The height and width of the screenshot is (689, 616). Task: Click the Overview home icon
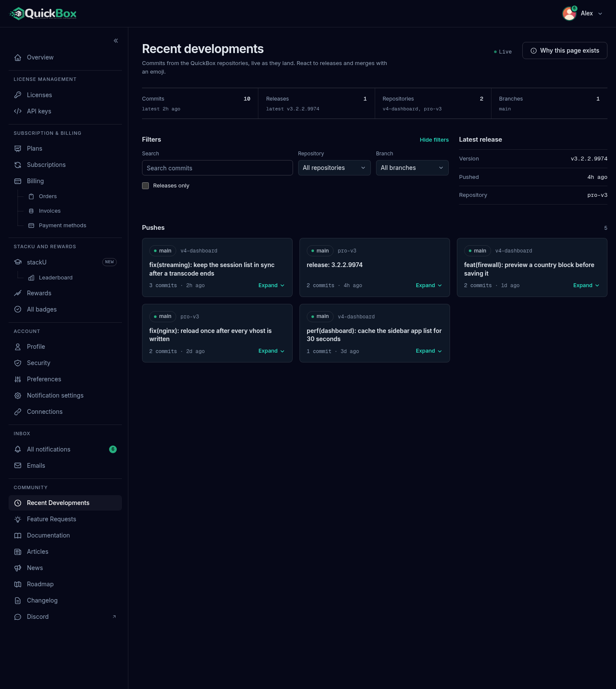18,57
